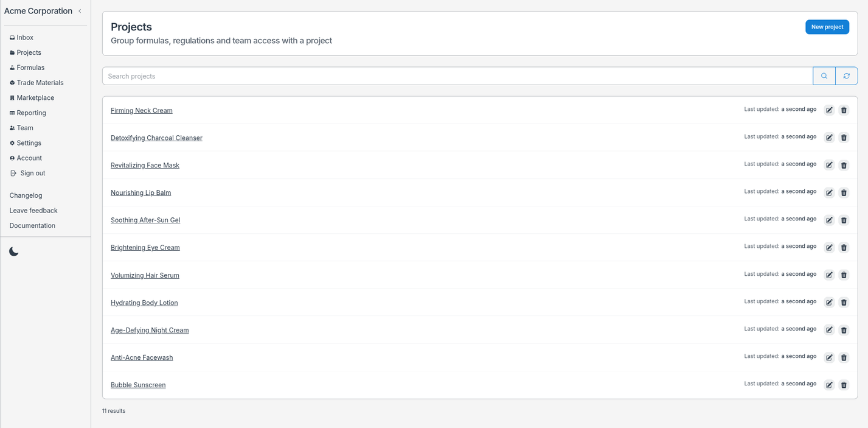Create a New project

tap(827, 27)
